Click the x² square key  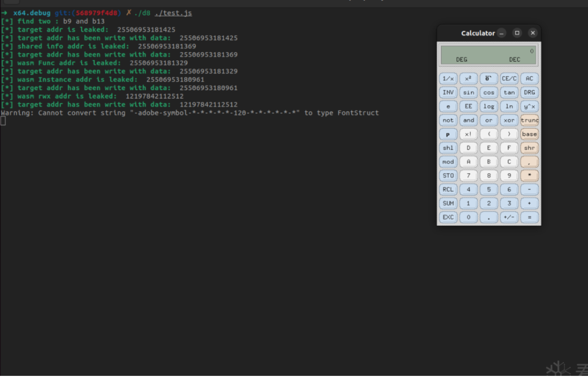point(468,78)
